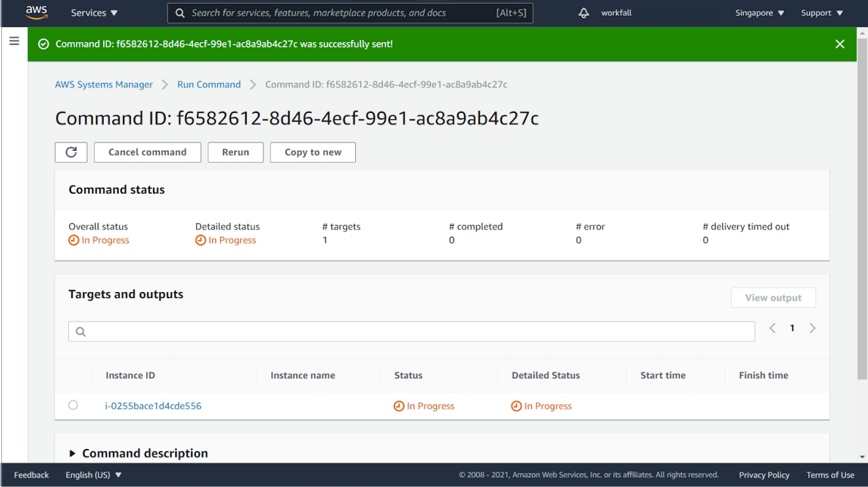Click the success message text in banner
The image size is (868, 487).
225,44
